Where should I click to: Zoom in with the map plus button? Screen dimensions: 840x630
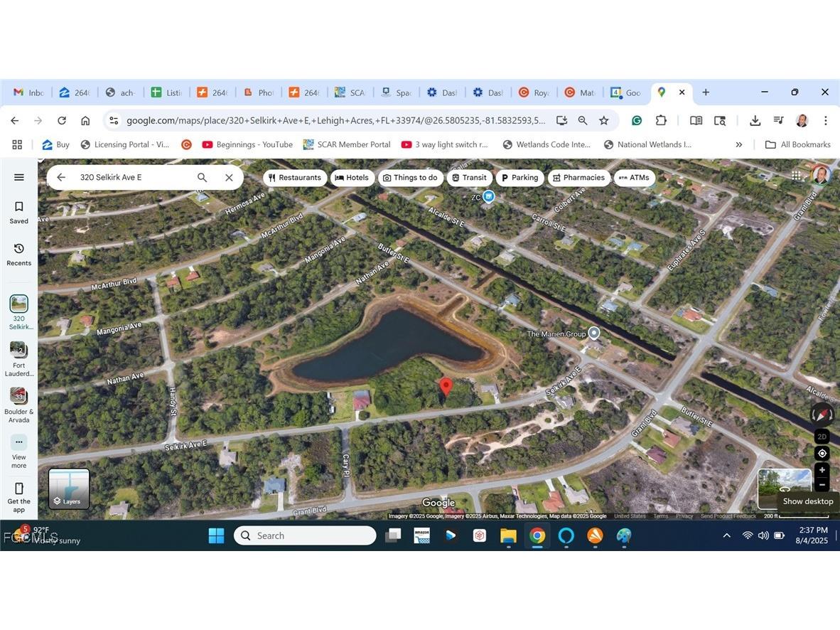(822, 470)
